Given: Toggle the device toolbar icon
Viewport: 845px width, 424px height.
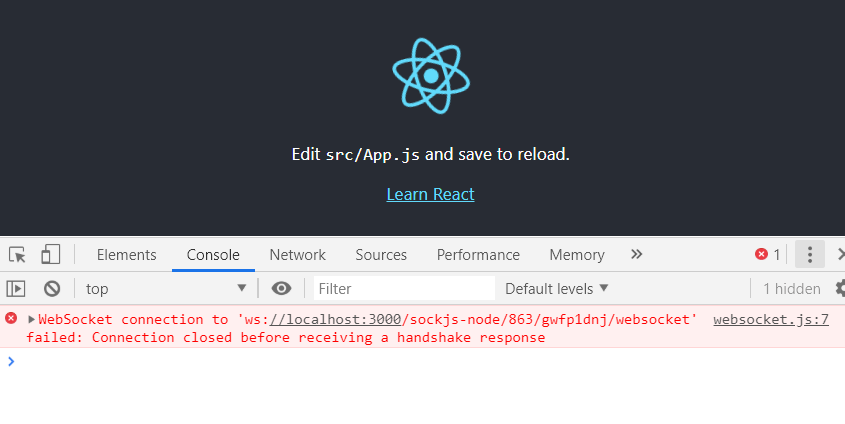Looking at the screenshot, I should (x=51, y=254).
